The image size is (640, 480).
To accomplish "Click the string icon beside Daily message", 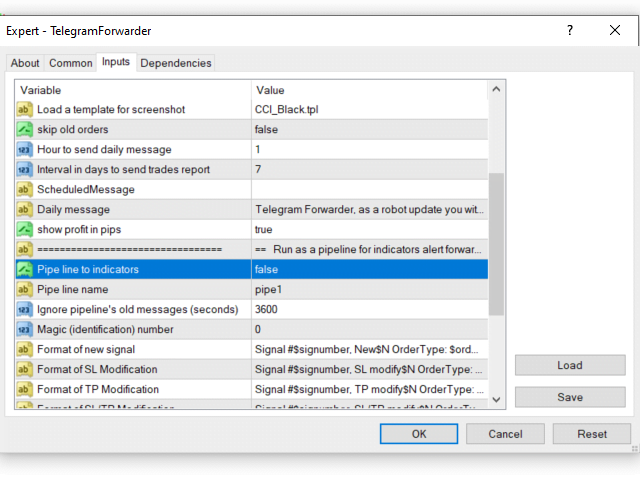I will tap(24, 209).
